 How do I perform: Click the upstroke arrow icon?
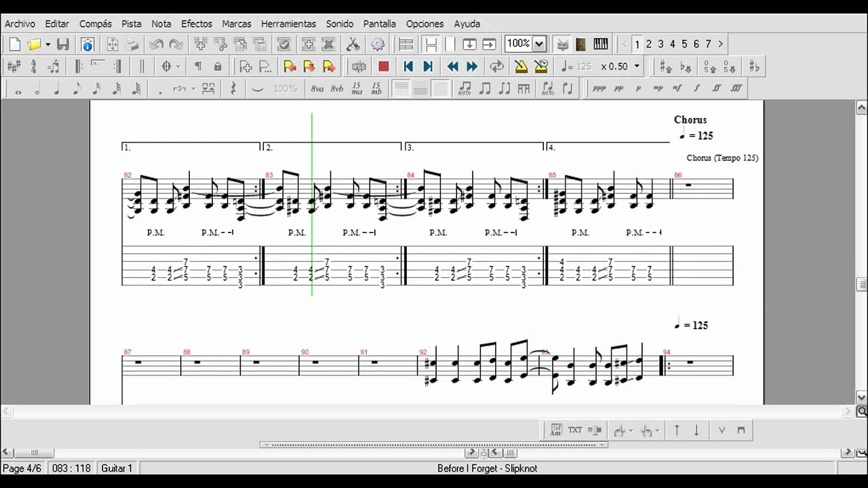[x=677, y=430]
